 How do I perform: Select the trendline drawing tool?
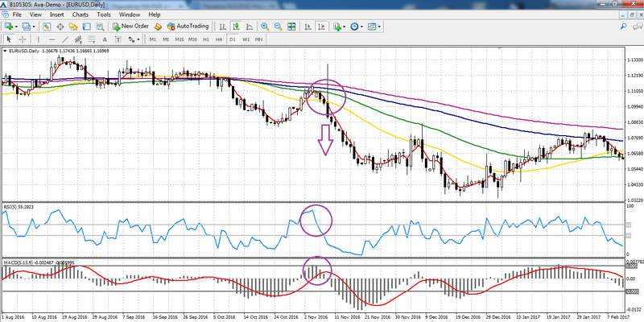65,39
